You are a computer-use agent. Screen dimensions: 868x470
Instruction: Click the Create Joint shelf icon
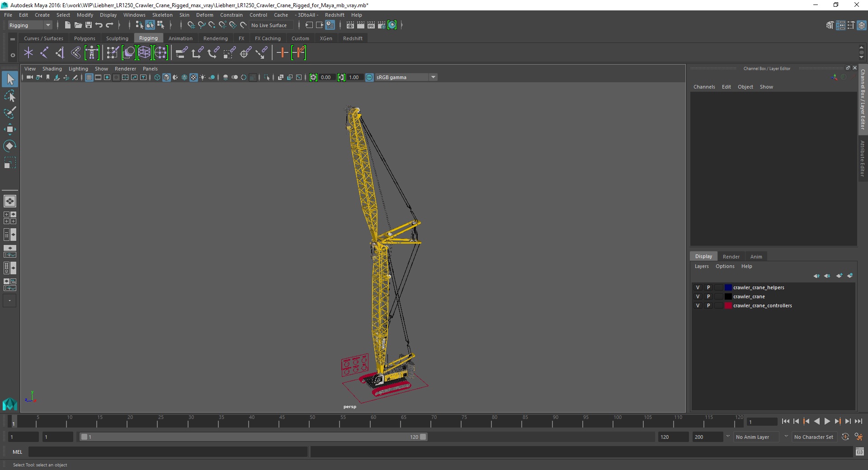44,53
